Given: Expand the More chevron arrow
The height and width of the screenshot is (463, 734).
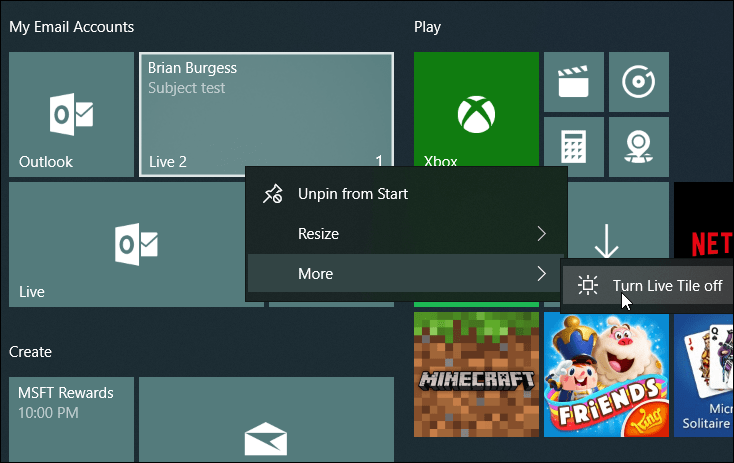Looking at the screenshot, I should point(542,273).
